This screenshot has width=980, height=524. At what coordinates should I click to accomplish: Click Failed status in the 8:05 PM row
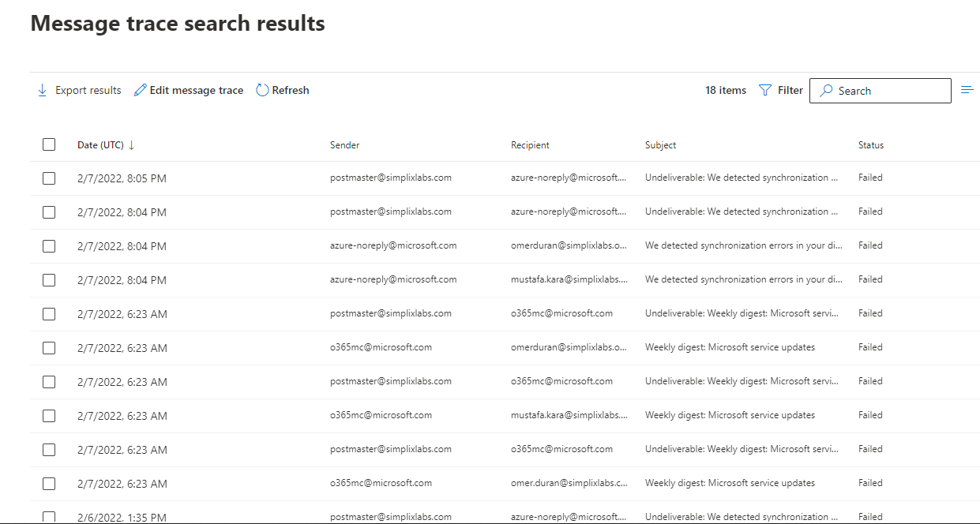(x=870, y=178)
